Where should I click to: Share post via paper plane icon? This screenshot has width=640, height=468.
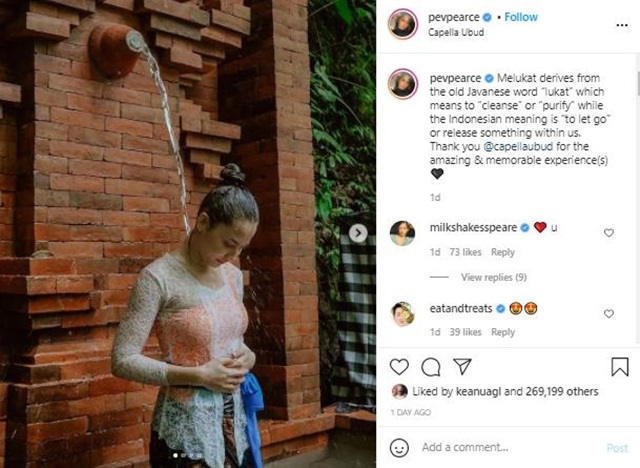(x=462, y=366)
